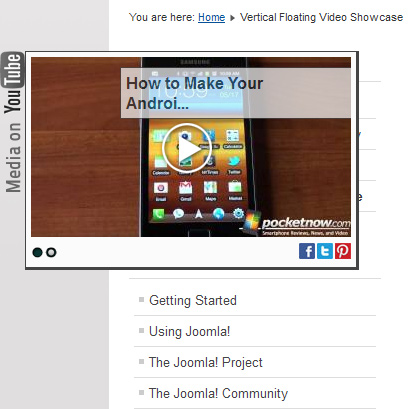Open The Joomla! Project menu item

[206, 362]
